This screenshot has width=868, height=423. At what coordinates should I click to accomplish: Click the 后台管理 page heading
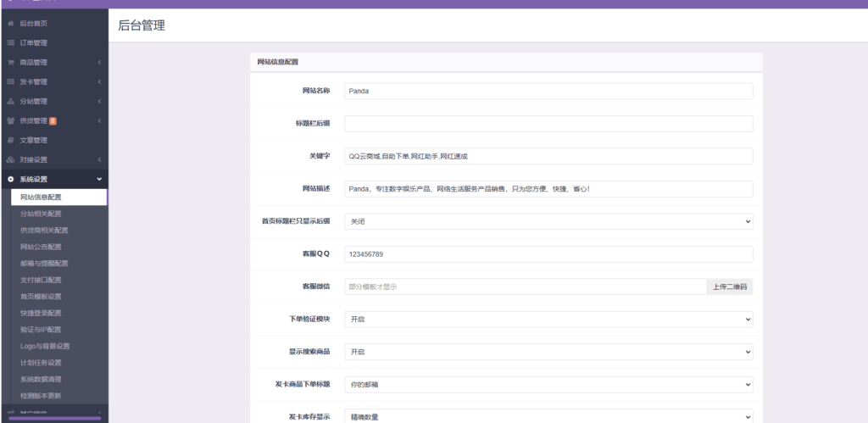click(x=142, y=25)
